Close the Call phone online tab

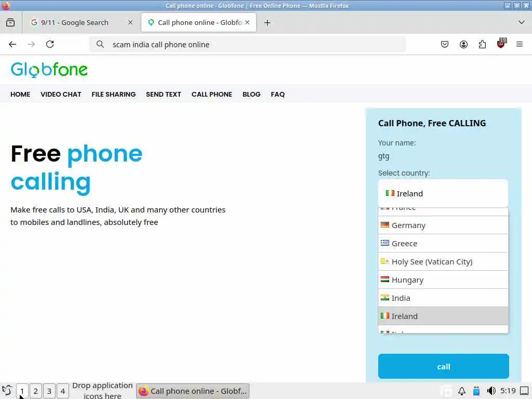(x=247, y=22)
